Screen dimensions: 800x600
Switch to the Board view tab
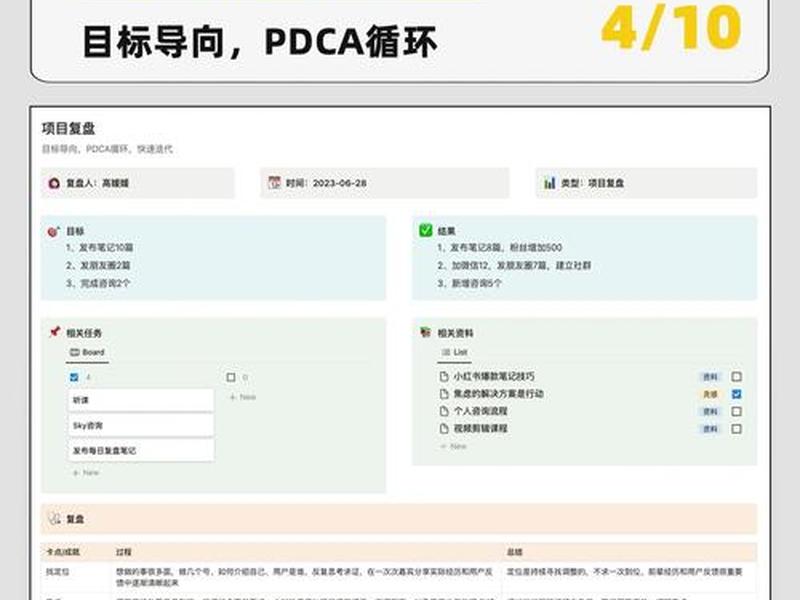[87, 352]
